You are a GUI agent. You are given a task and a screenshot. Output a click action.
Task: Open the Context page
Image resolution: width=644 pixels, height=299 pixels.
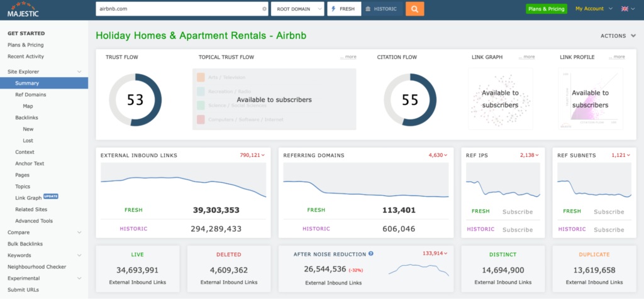point(25,152)
